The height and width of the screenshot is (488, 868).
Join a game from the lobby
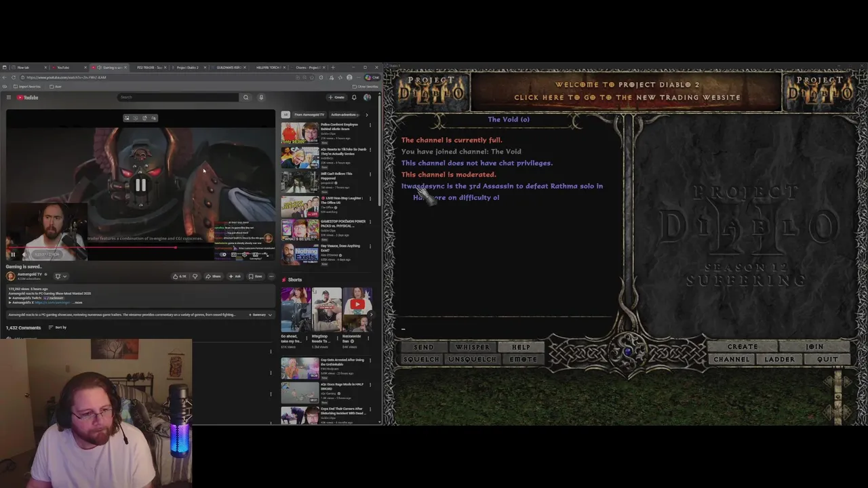click(814, 347)
